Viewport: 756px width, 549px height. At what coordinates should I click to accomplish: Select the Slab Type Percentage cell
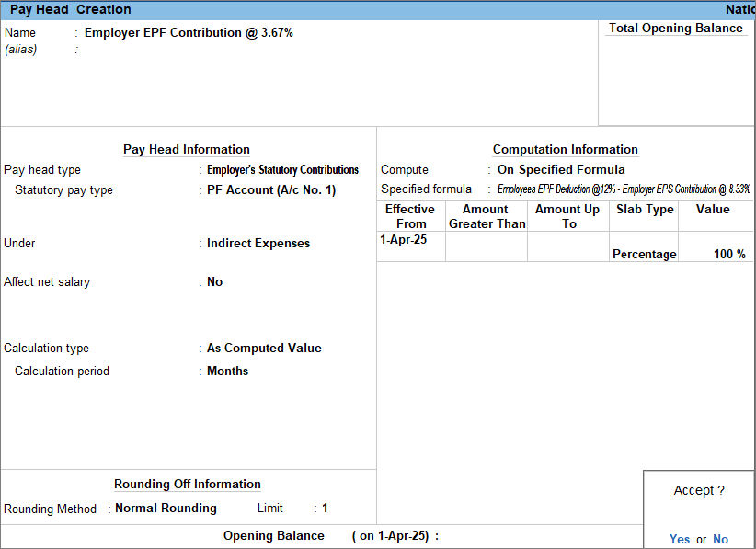(644, 254)
